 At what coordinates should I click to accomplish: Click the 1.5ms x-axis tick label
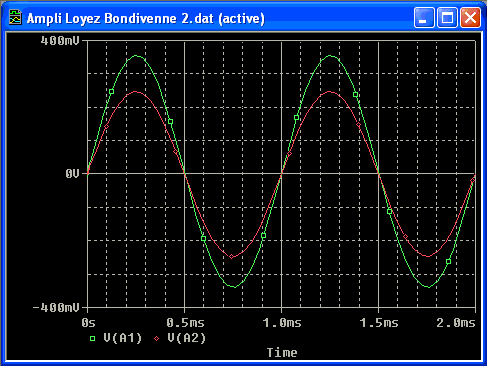[x=379, y=323]
